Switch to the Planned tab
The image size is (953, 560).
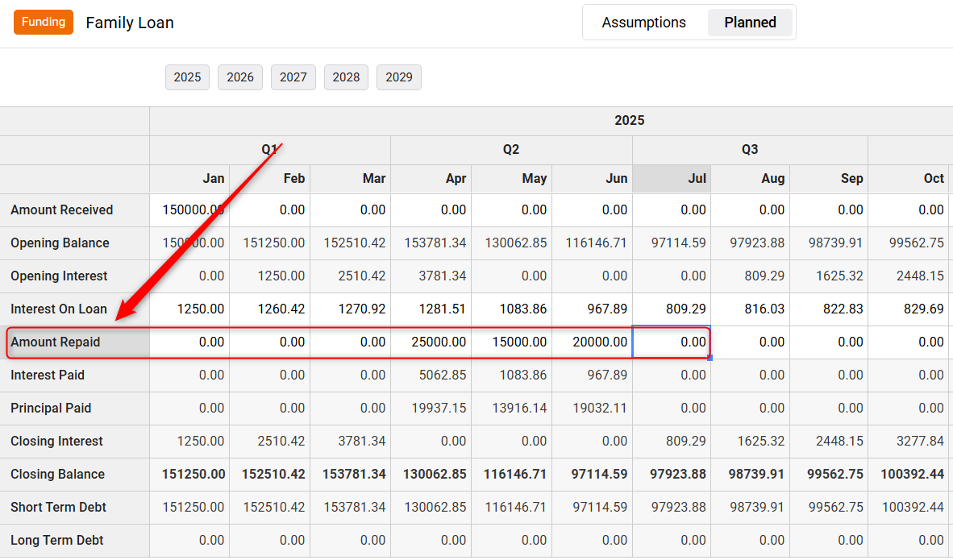pos(750,23)
